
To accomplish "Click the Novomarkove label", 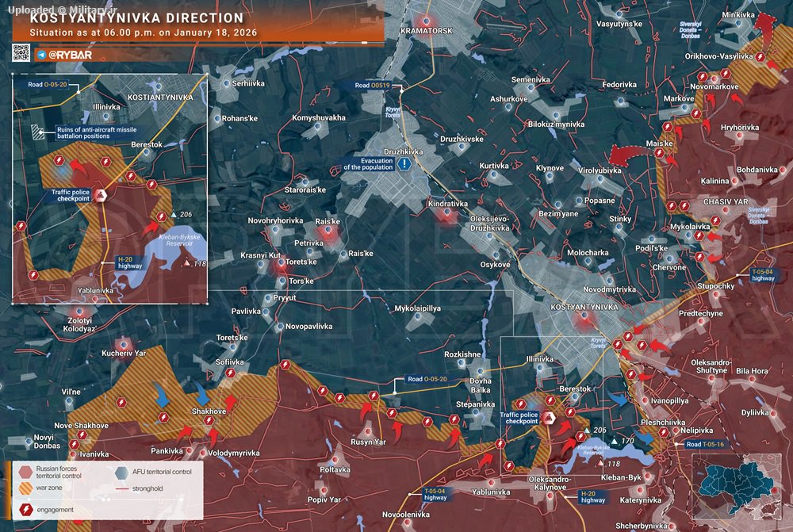I will tap(714, 87).
